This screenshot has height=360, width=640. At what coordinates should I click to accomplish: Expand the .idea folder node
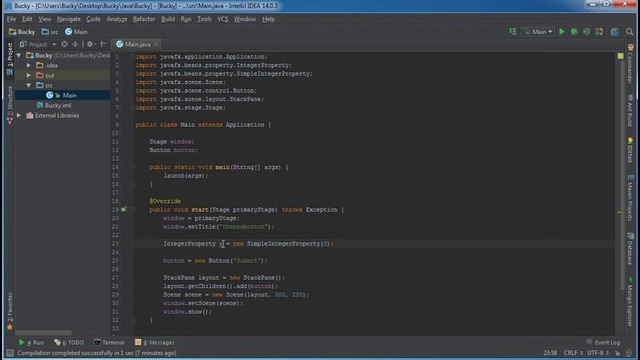click(29, 65)
